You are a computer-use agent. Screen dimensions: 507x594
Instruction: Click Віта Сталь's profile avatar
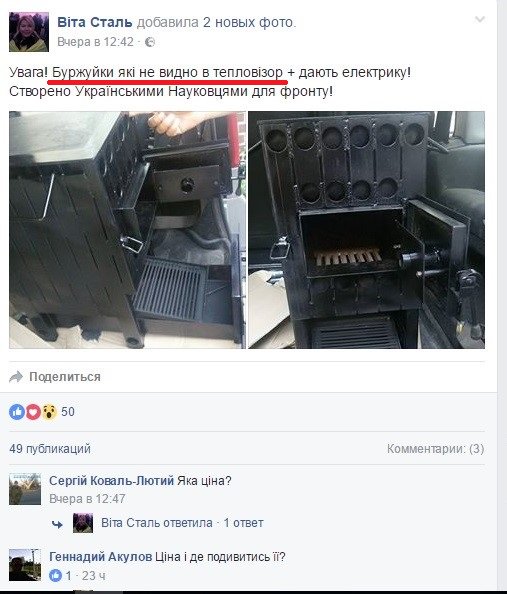29,32
